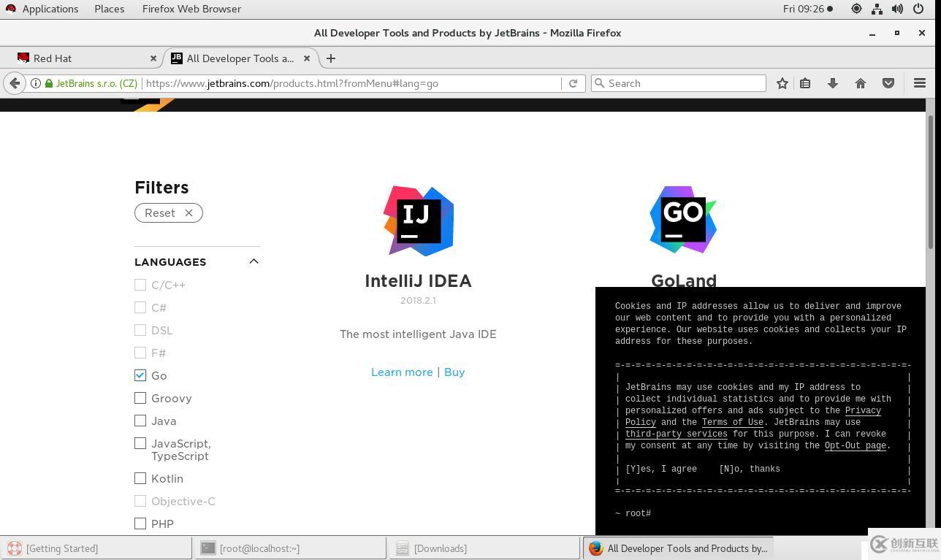Switch to Downloads window in taskbar
This screenshot has width=941, height=560.
484,548
